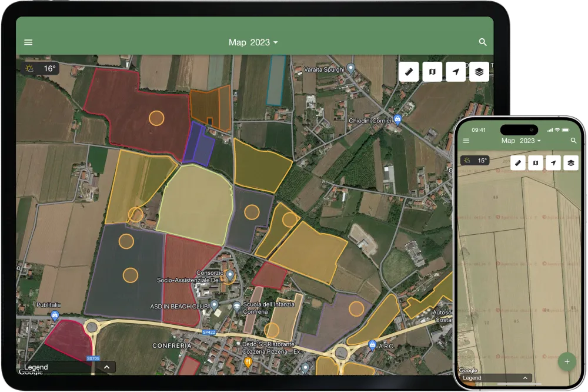Click the CONFRERIA place label
Viewport: 588px width, 392px height.
pos(172,346)
